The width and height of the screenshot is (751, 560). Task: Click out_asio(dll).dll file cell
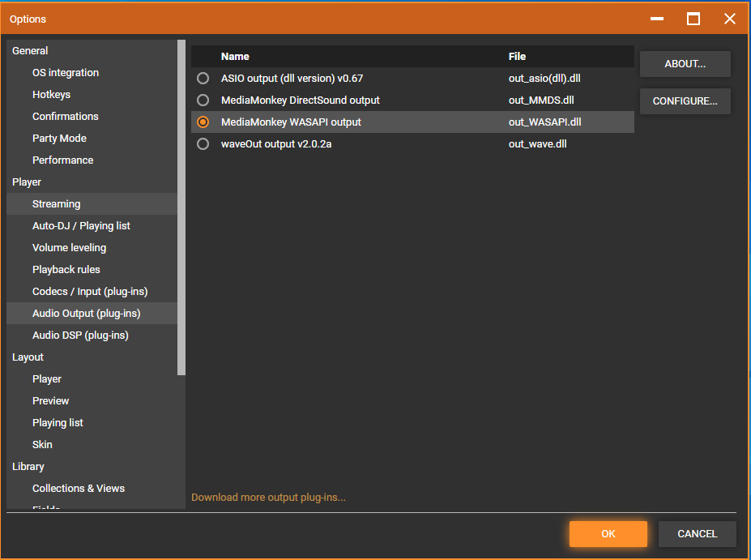click(x=544, y=78)
